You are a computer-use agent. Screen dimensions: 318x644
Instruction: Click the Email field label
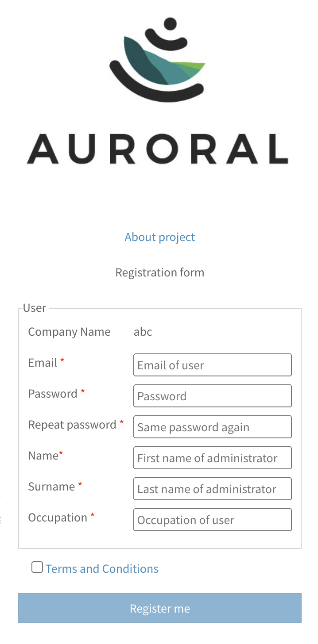point(43,363)
